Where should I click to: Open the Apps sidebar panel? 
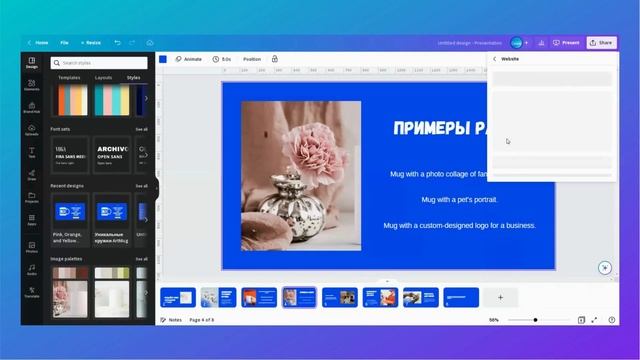[32, 220]
